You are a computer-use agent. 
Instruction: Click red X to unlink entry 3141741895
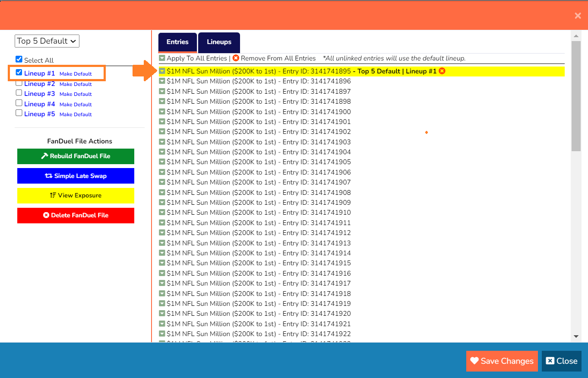point(442,71)
